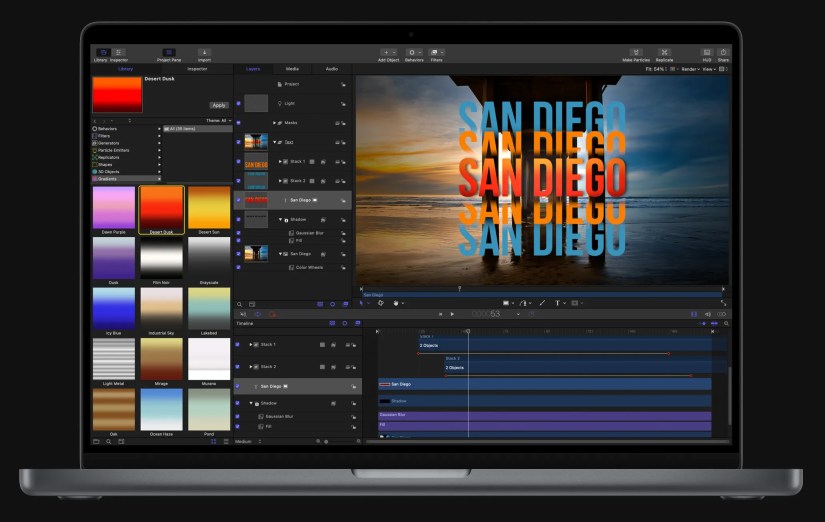Collapse the Shadow group in Layers list
Image resolution: width=825 pixels, height=522 pixels.
point(280,219)
